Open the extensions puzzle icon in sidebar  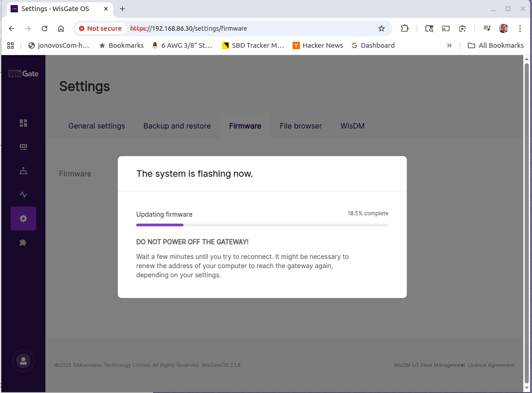pos(23,242)
